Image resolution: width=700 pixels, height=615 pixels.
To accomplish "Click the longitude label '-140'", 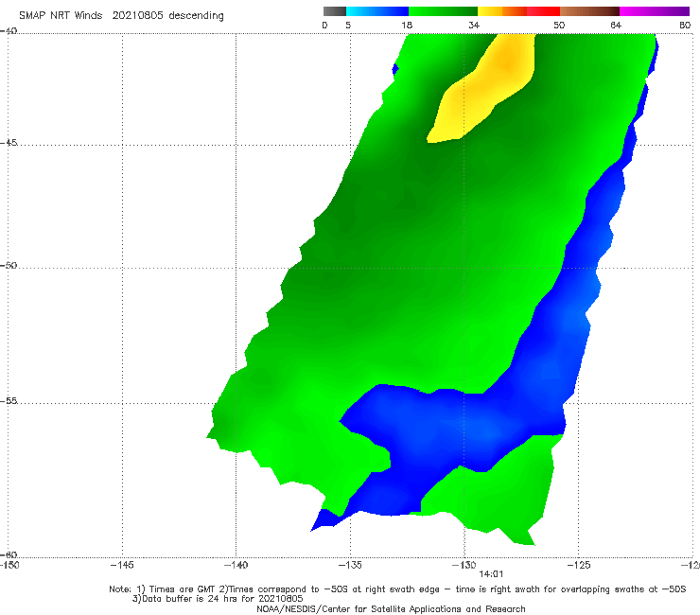I will tap(236, 566).
